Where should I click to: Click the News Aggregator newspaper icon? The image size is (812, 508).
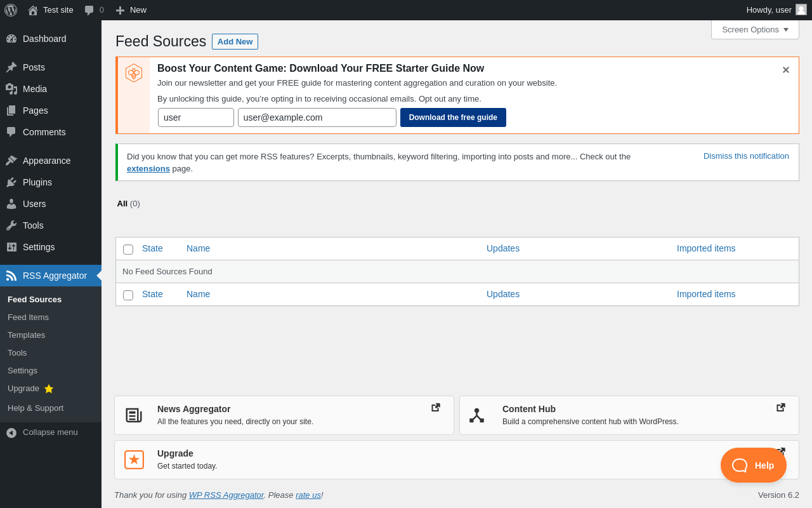134,415
